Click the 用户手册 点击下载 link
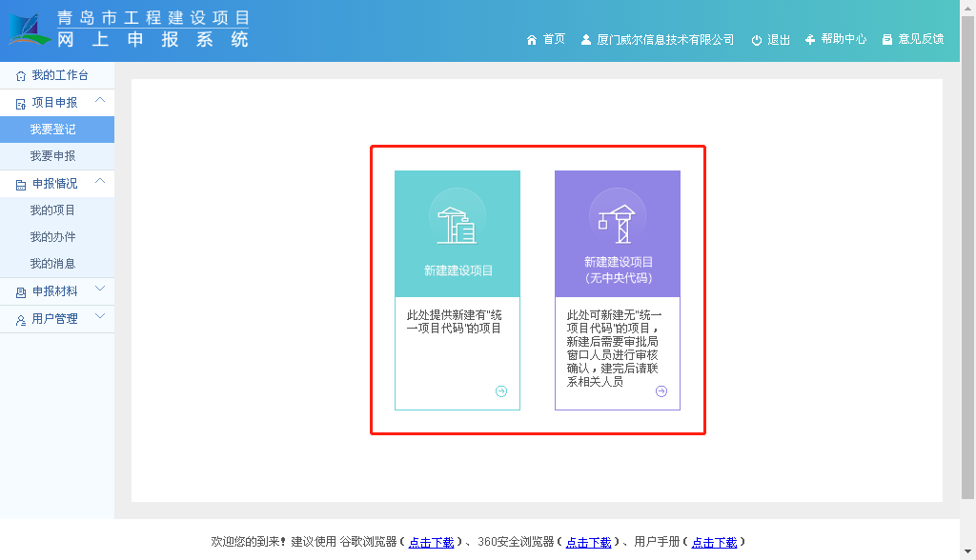Viewport: 976px width, 560px height. click(x=714, y=543)
